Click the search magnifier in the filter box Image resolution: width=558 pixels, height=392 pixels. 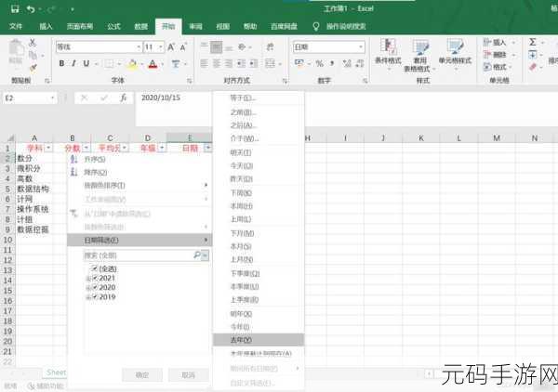[197, 255]
